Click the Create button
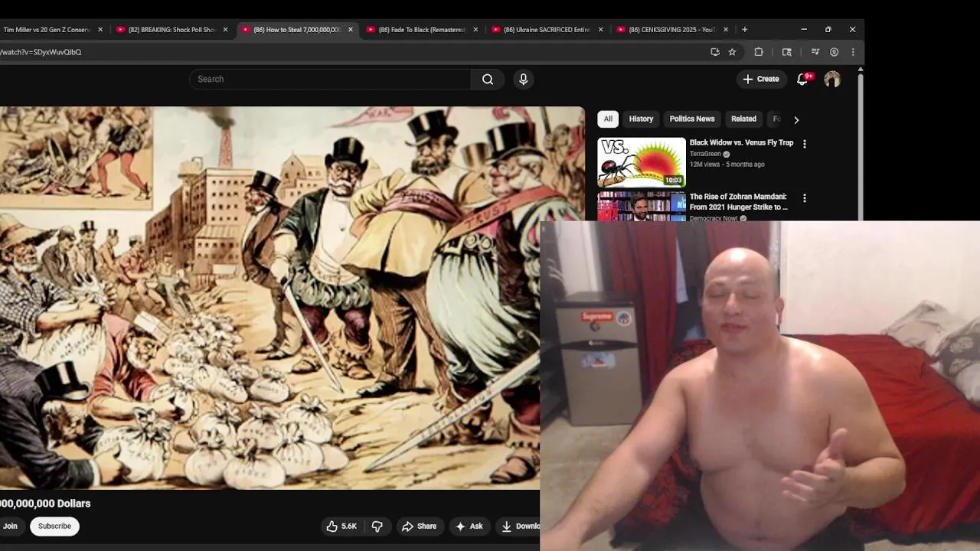The image size is (980, 551). pos(761,79)
